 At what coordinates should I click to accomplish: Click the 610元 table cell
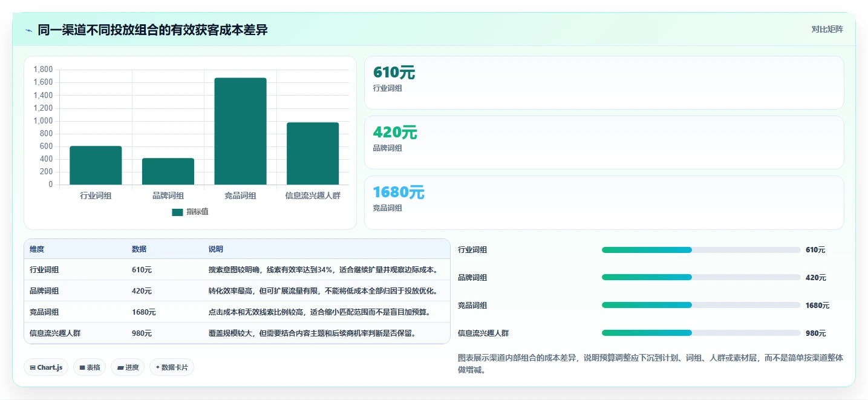pos(142,270)
